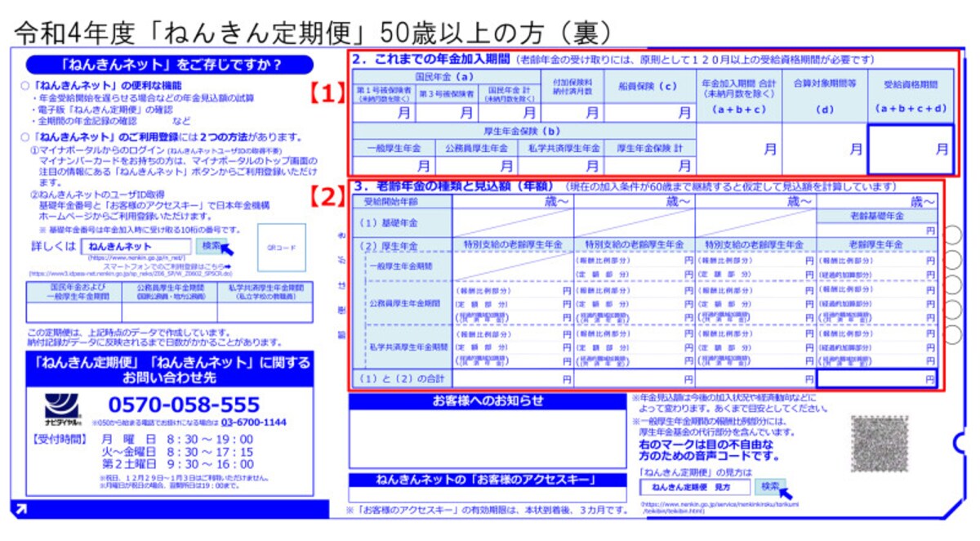
Task: Click the empty アクセスキー field below its header
Action: [488, 495]
